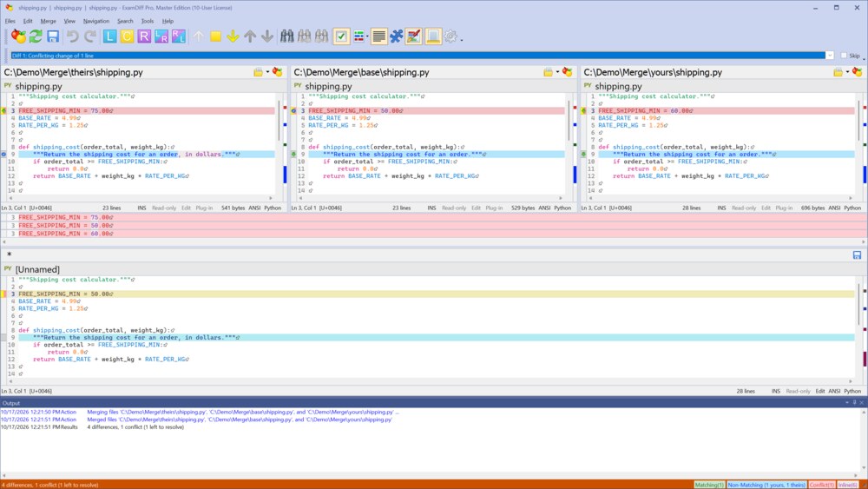This screenshot has width=868, height=489.
Task: Use the blue L (left) merge button
Action: tap(109, 36)
